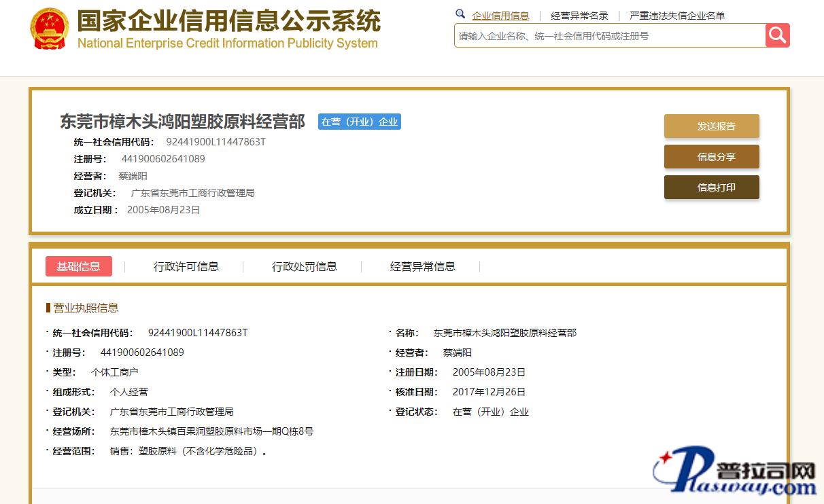Click the 经营场所 address text
The width and height of the screenshot is (824, 504).
(211, 431)
